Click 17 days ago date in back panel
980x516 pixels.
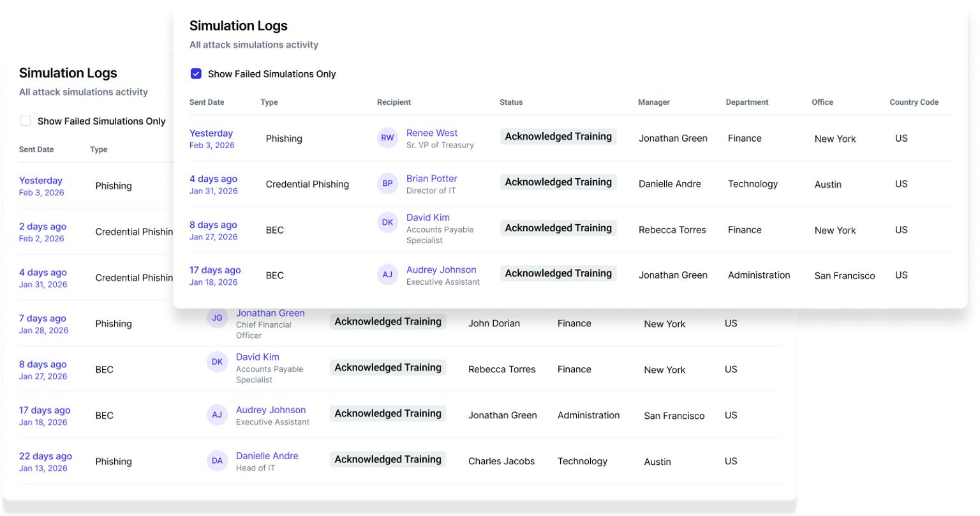(45, 411)
